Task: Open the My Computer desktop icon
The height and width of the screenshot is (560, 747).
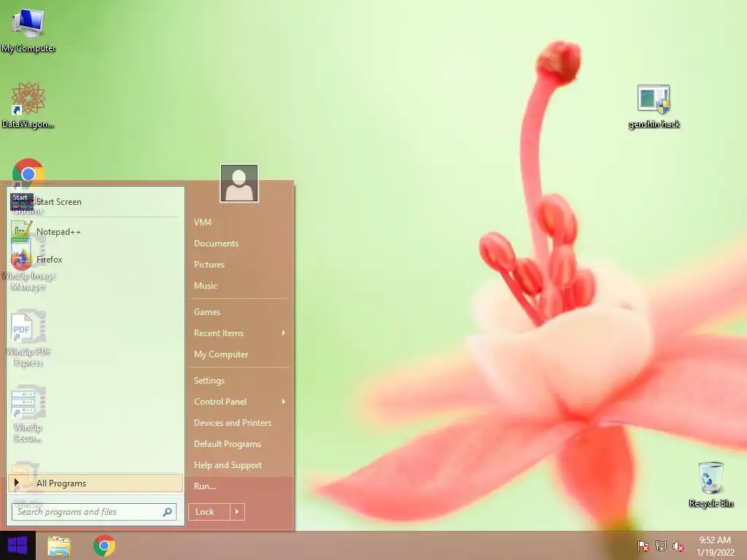Action: click(x=28, y=31)
